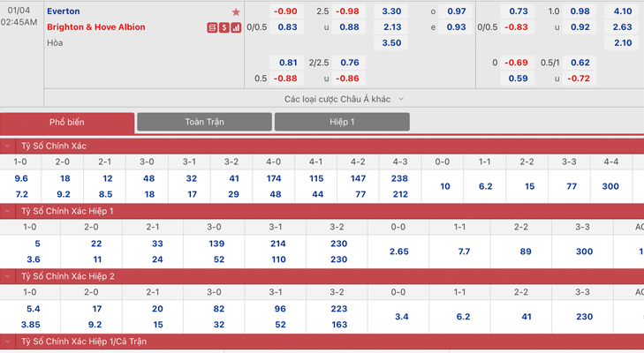
Task: Select alternate under odds -0.86
Action: point(348,79)
